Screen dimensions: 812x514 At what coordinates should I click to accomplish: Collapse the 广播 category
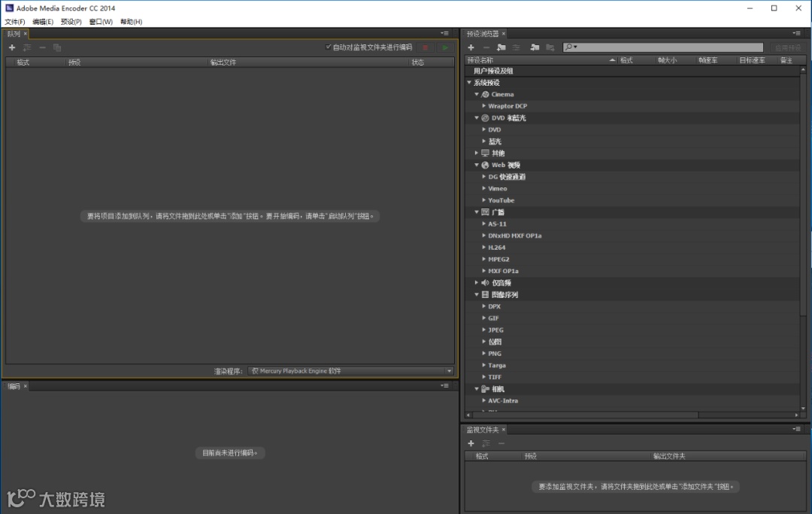pyautogui.click(x=477, y=212)
